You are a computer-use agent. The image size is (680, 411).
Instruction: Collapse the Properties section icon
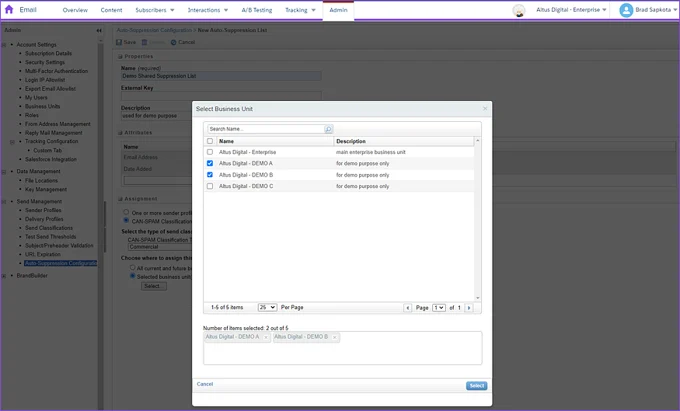point(120,57)
